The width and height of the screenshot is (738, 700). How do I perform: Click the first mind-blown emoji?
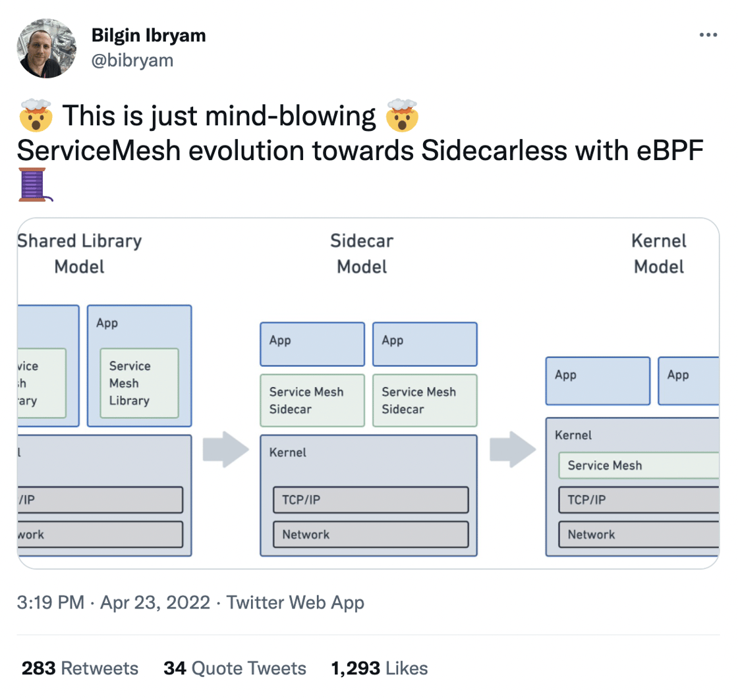(x=36, y=117)
